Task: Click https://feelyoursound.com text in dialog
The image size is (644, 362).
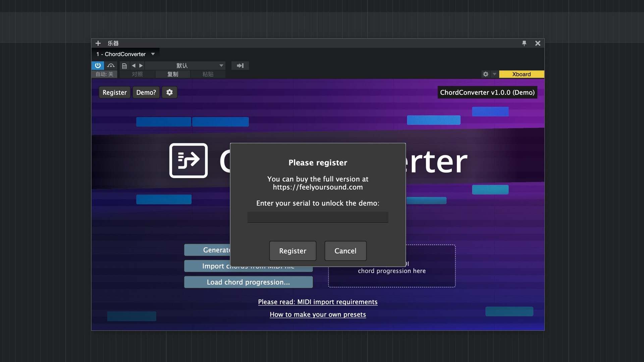Action: pos(318,187)
